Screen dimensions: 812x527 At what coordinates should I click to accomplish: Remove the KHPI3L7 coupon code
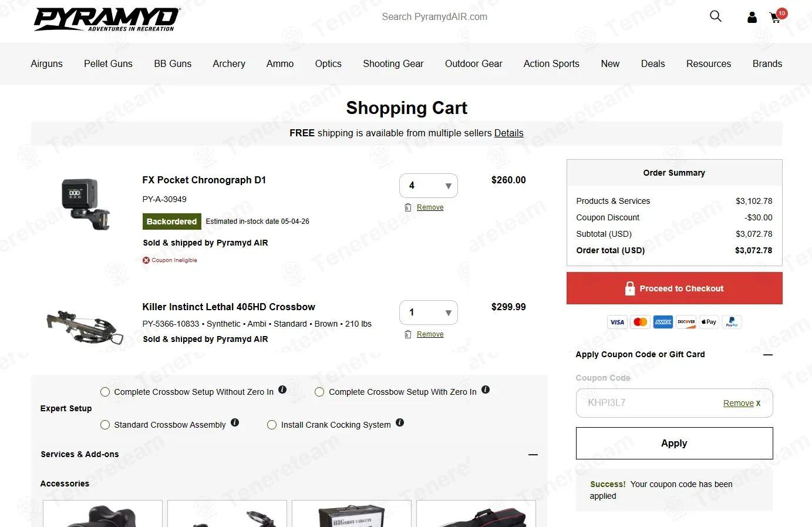click(x=742, y=403)
